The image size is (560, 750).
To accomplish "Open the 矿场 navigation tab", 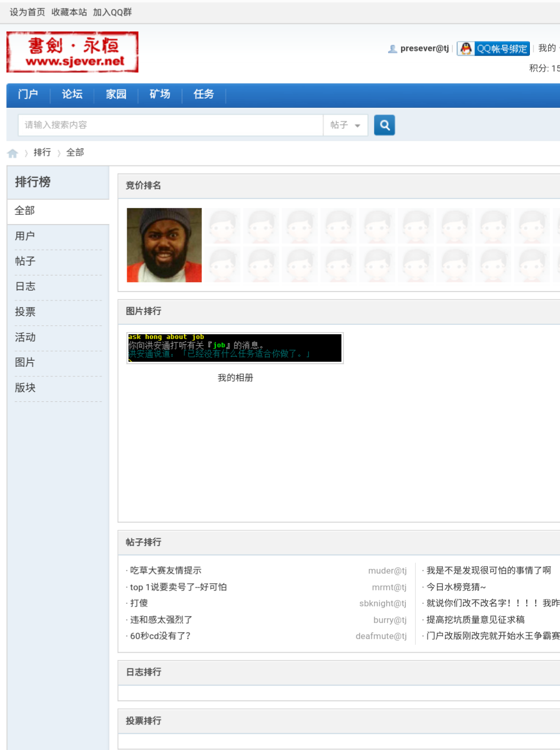I will point(160,94).
